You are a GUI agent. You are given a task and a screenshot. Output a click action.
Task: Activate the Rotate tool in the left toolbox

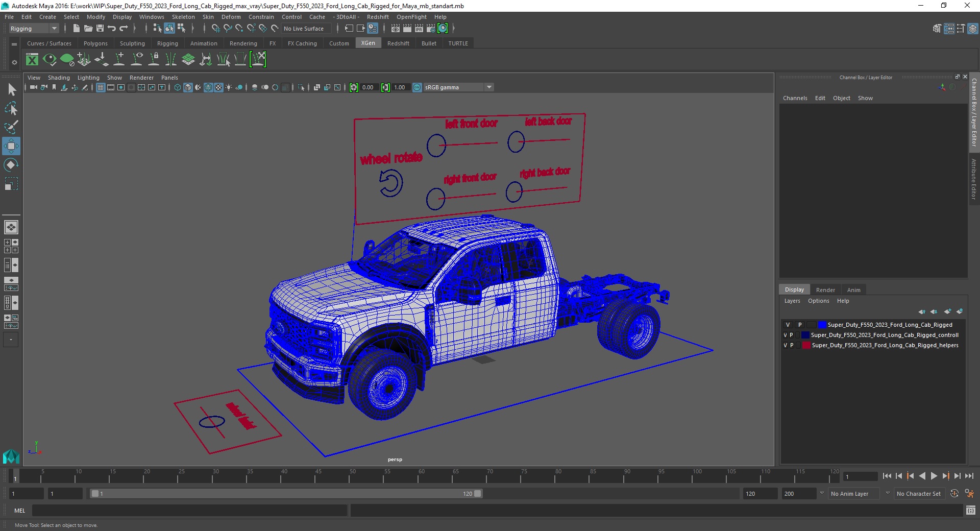tap(11, 165)
